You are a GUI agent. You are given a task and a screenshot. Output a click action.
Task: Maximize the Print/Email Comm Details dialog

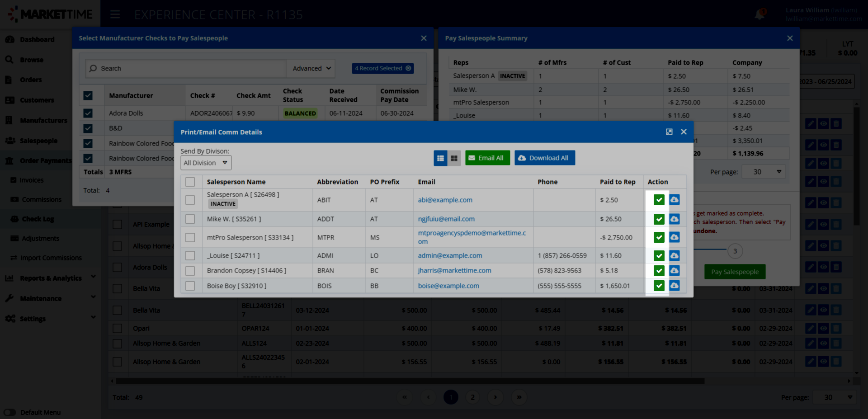tap(669, 132)
